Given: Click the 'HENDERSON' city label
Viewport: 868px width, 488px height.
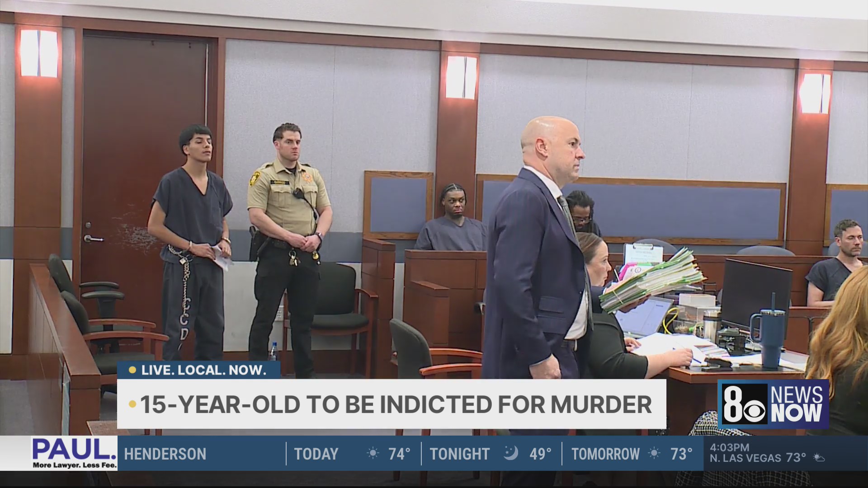Looking at the screenshot, I should click(165, 454).
